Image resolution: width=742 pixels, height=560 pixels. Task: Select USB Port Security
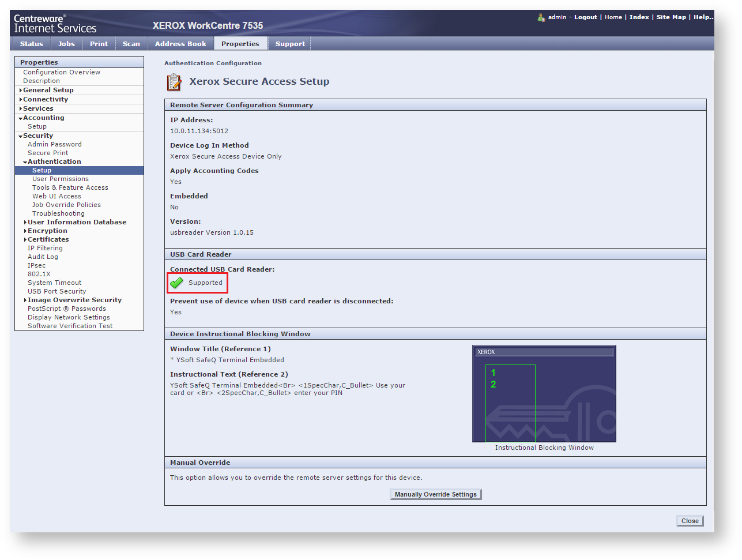pos(57,291)
